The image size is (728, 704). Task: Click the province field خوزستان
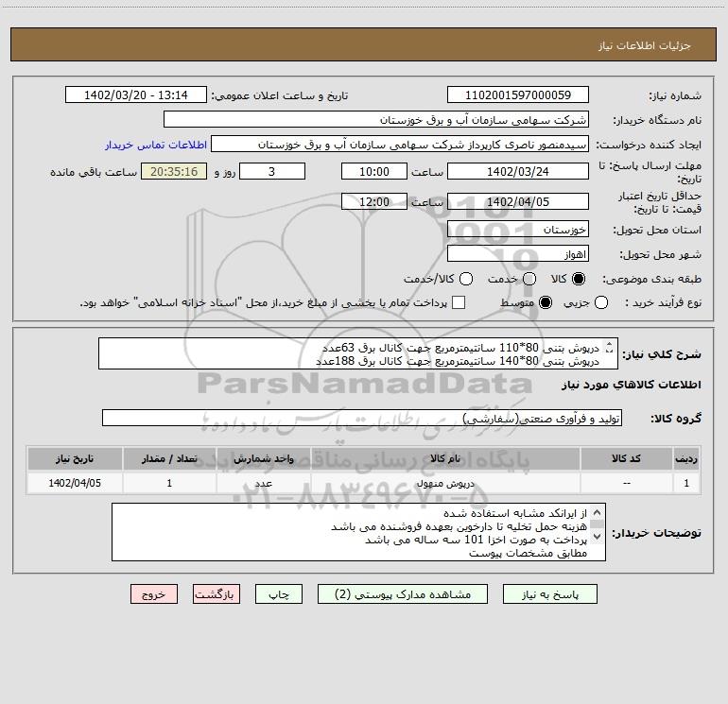518,229
